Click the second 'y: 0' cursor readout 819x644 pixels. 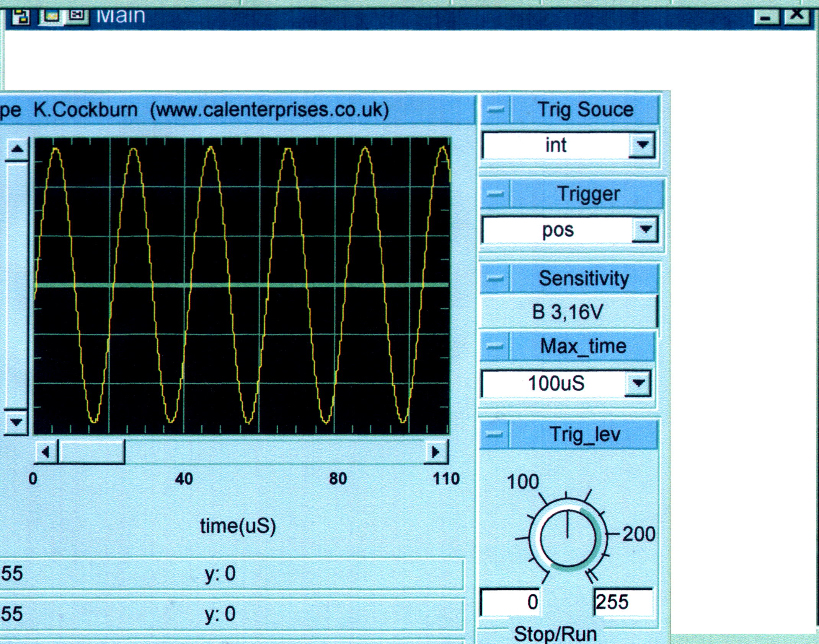220,614
